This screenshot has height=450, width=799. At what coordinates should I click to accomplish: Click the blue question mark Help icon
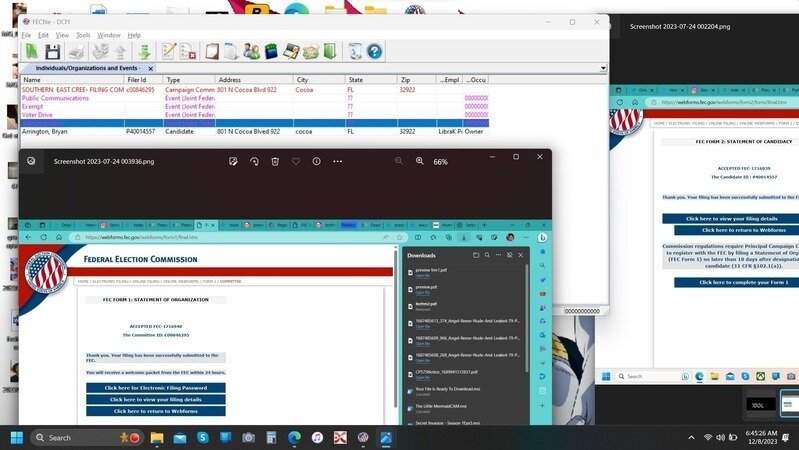[375, 51]
